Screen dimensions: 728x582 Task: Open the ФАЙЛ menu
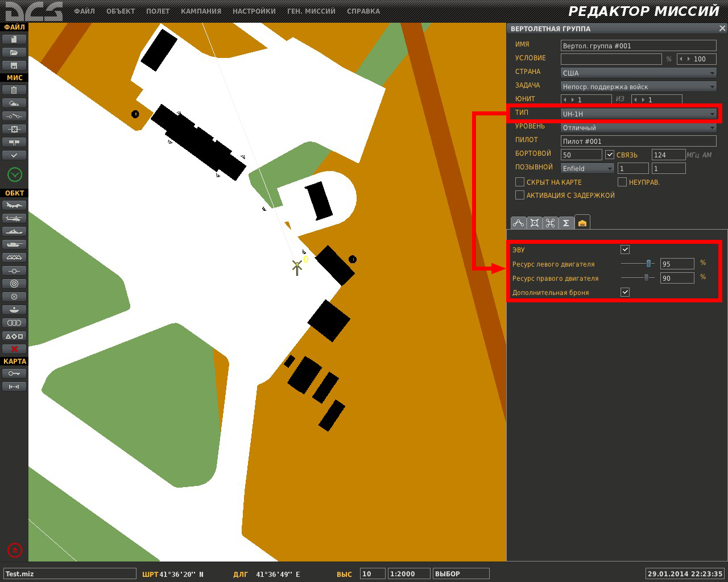click(84, 11)
